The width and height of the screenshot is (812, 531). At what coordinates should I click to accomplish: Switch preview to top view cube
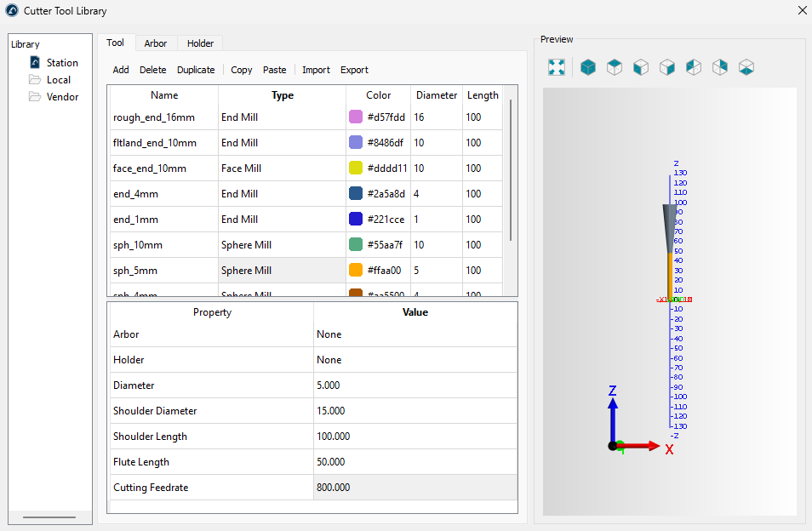(614, 67)
